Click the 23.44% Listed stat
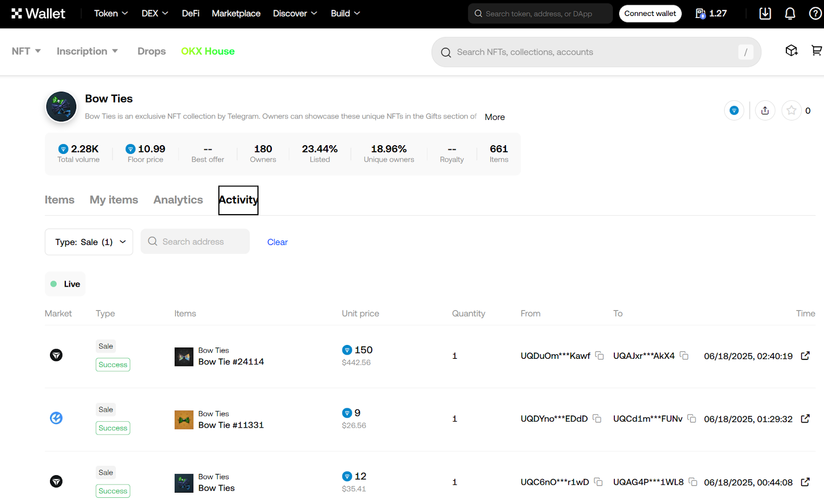This screenshot has height=504, width=824. [x=320, y=153]
